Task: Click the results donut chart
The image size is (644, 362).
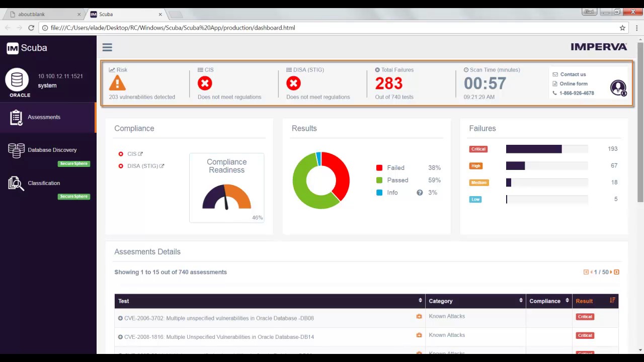Action: pos(321,180)
